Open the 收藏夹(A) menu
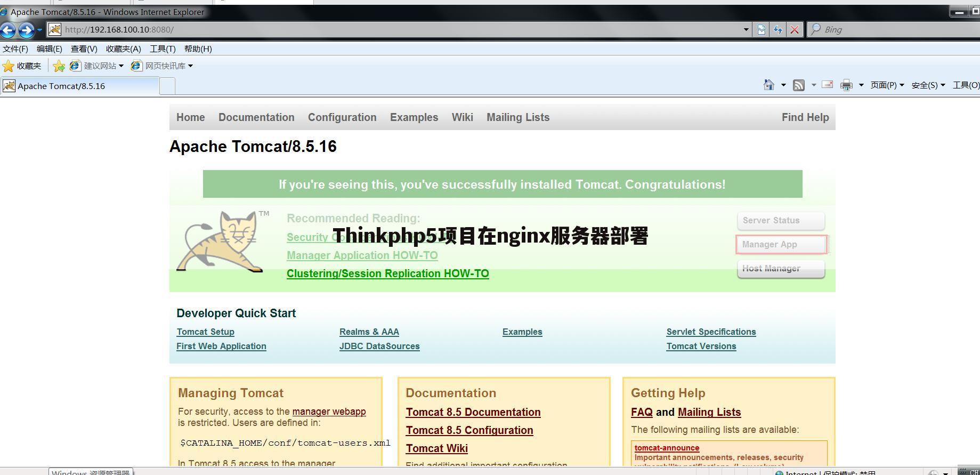This screenshot has width=980, height=475. click(x=124, y=49)
